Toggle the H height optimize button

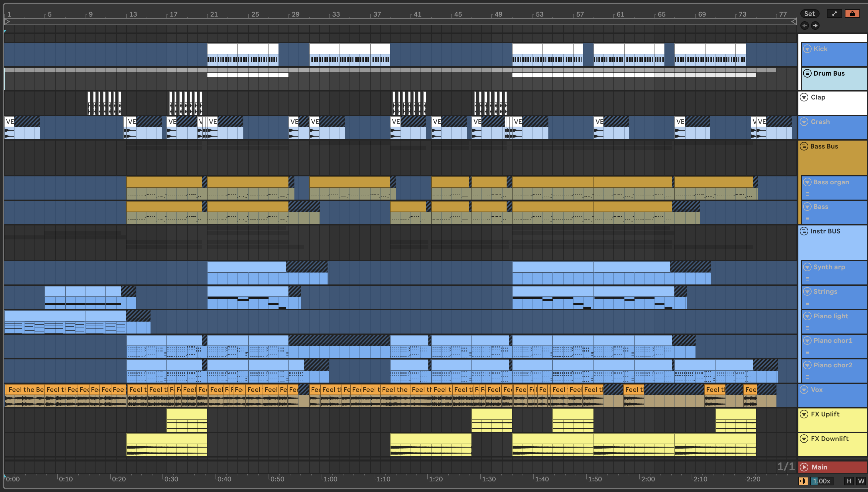(849, 481)
